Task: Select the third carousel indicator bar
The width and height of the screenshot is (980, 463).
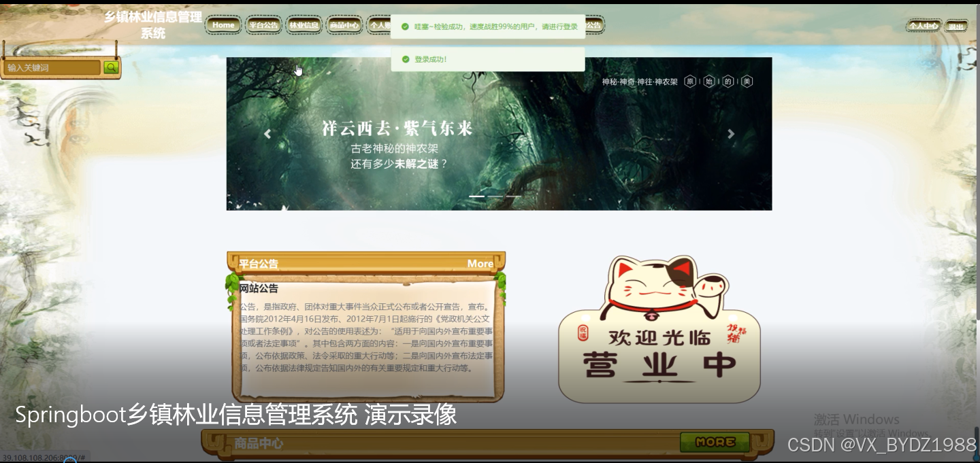Action: [513, 196]
